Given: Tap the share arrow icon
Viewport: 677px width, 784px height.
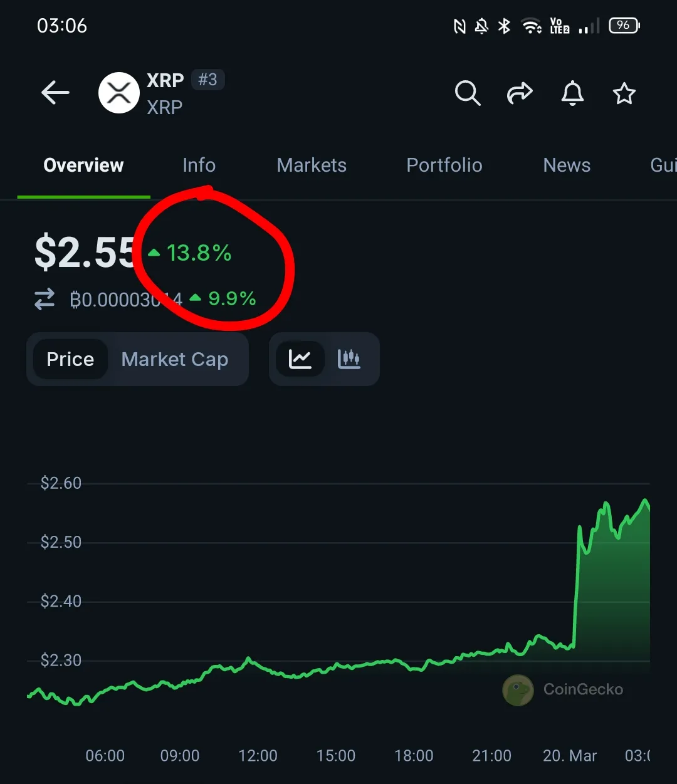Looking at the screenshot, I should click(x=520, y=93).
